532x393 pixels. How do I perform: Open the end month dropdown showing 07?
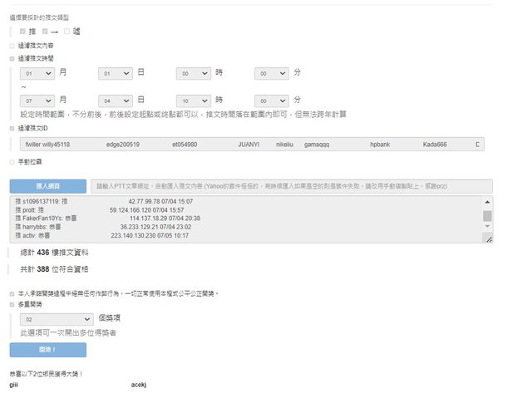tap(38, 99)
